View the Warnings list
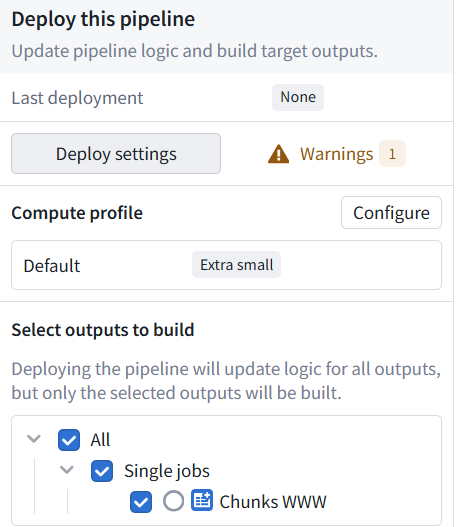This screenshot has width=459, height=527. tap(336, 154)
